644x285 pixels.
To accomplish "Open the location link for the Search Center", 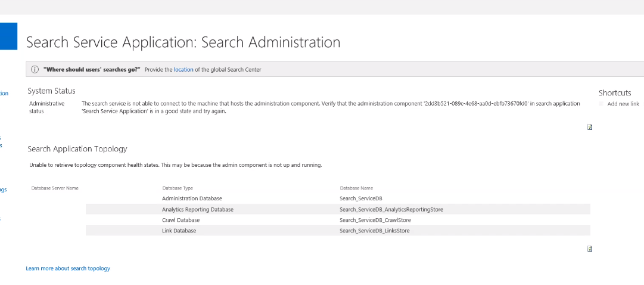I will click(183, 70).
